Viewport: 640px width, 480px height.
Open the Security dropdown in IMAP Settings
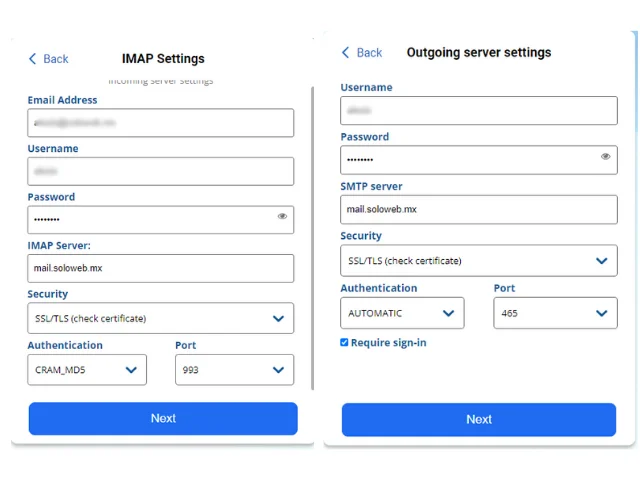pos(160,318)
